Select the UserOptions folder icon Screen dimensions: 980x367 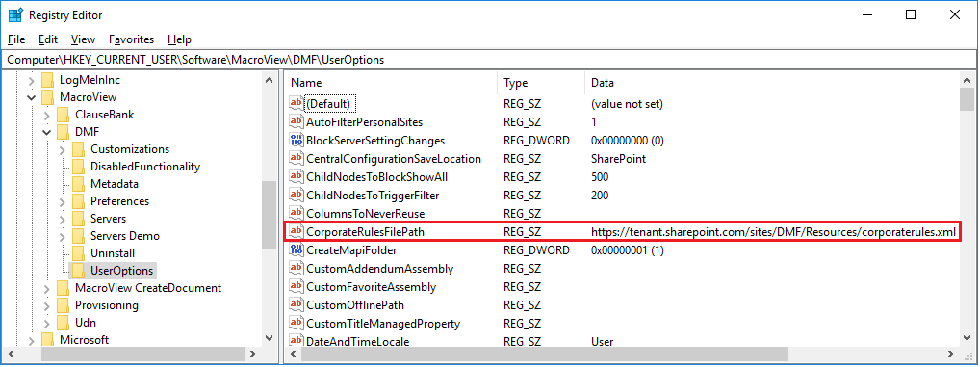click(79, 271)
